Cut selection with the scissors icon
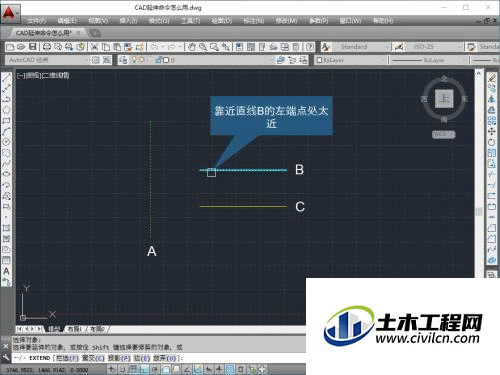 pos(94,47)
